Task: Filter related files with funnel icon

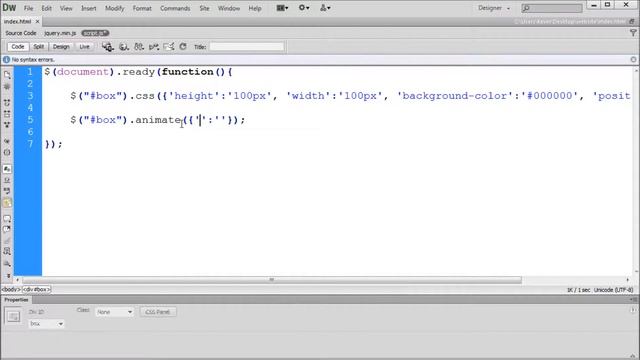Action: (x=633, y=33)
